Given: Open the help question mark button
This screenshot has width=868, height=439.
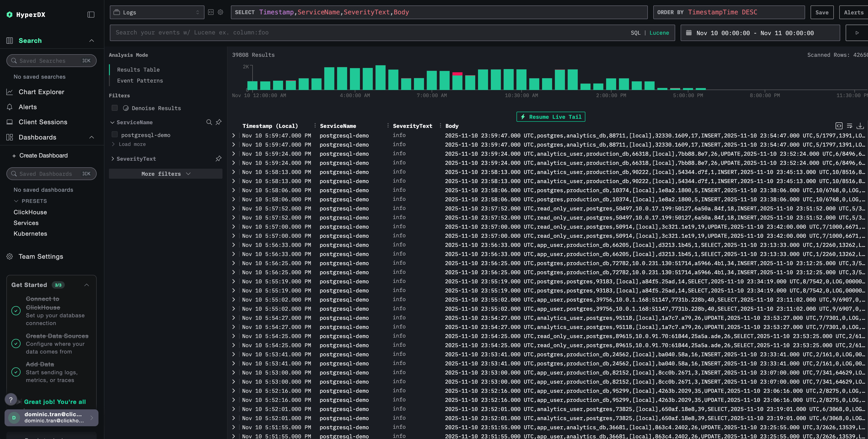Looking at the screenshot, I should point(11,400).
